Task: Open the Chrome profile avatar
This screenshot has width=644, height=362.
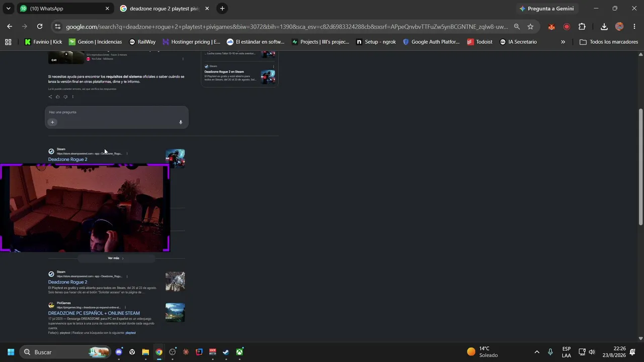Action: coord(619,27)
